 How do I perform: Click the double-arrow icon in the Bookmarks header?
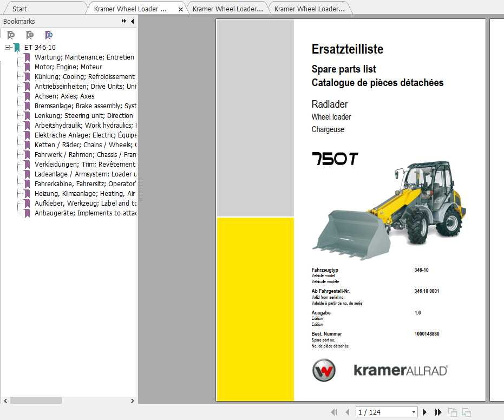point(124,21)
